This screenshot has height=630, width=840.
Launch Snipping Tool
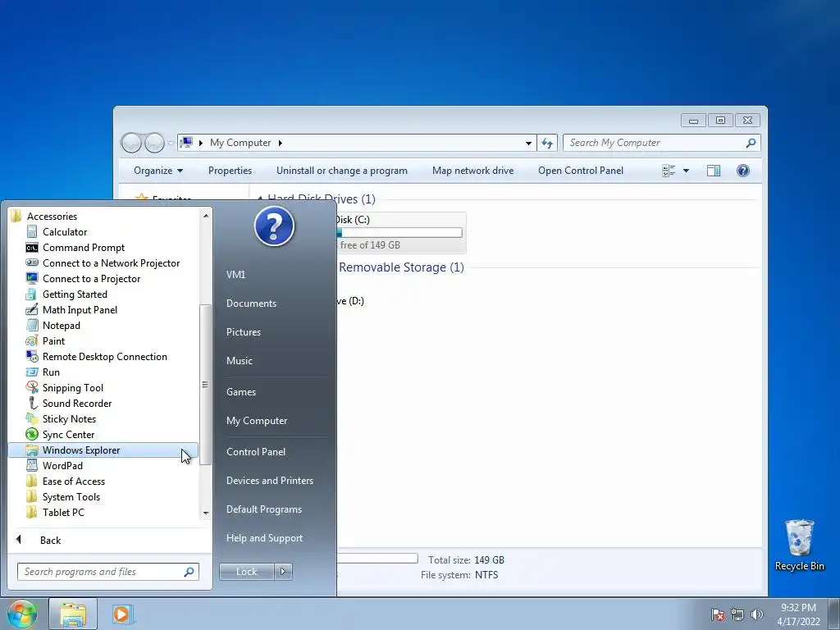click(x=72, y=387)
